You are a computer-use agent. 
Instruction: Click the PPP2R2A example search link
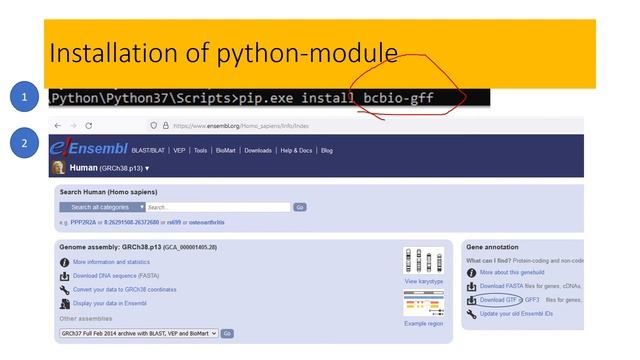point(83,222)
